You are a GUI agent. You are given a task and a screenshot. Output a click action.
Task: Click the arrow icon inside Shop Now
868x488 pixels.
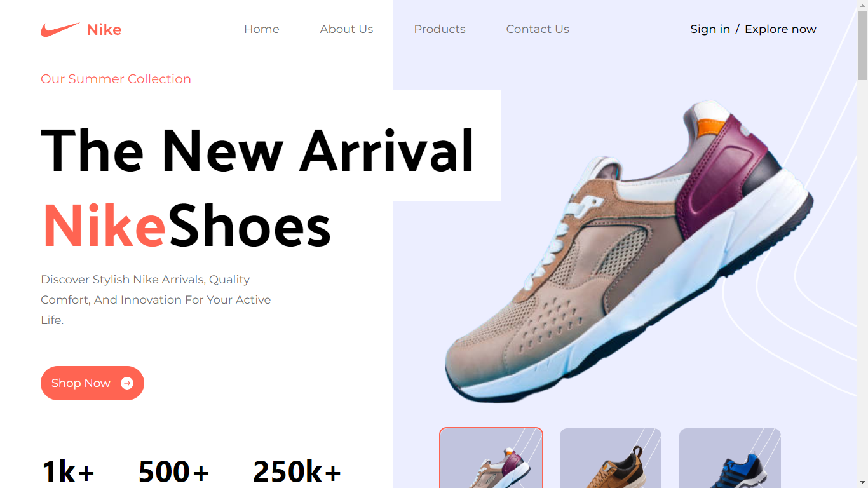click(127, 383)
